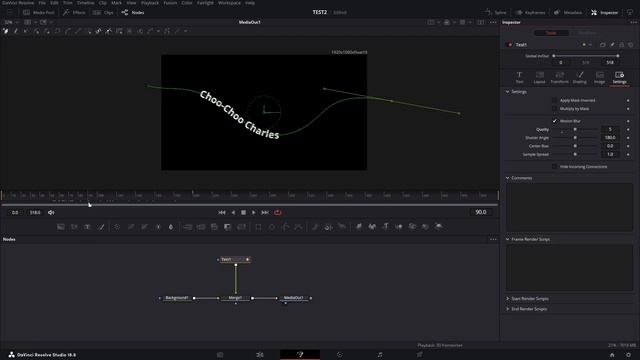Screen dimensions: 640x360
Task: Expand the Start Render Scripts section
Action: [x=508, y=299]
